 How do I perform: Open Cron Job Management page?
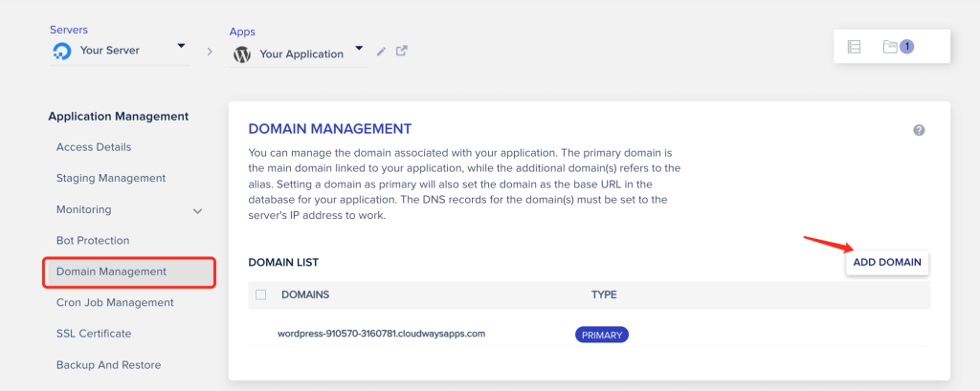(x=115, y=303)
